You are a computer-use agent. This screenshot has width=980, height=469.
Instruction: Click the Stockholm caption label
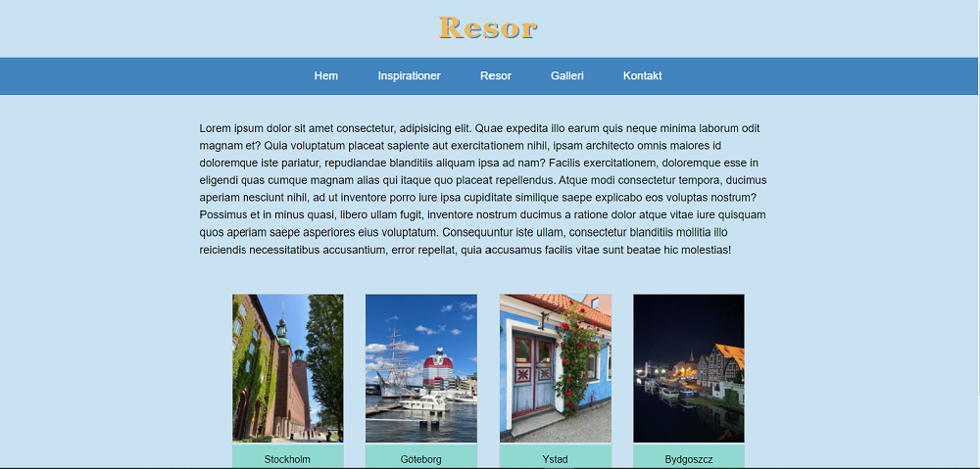click(287, 459)
